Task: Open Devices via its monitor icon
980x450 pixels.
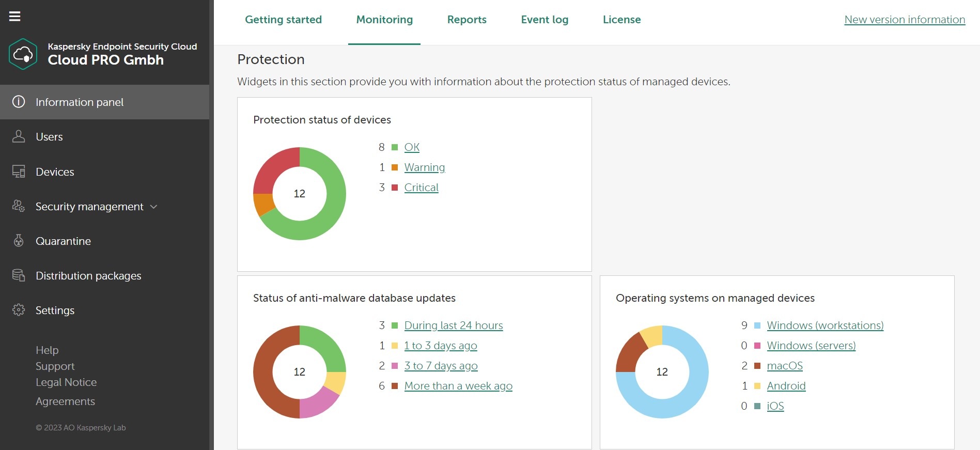Action: point(19,172)
